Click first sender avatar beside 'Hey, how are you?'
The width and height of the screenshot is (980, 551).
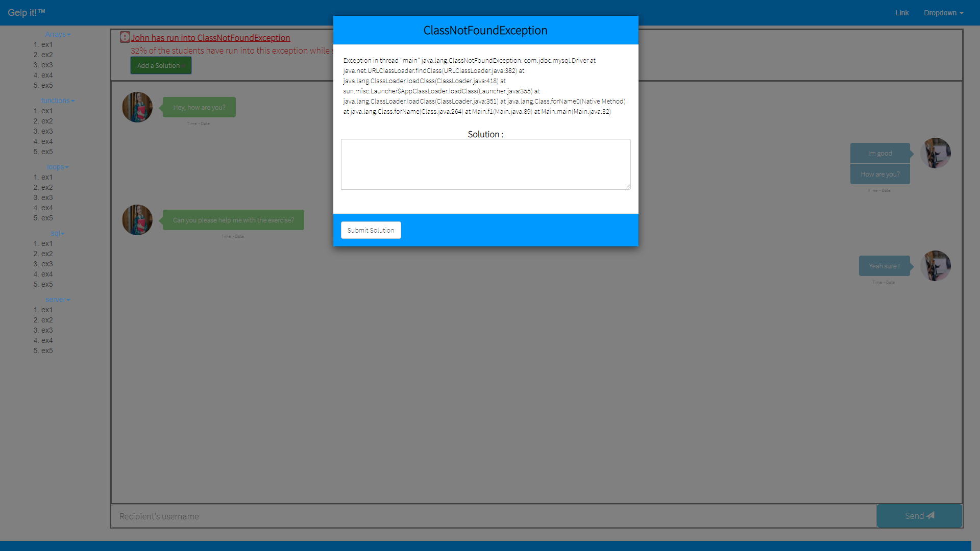pos(137,107)
